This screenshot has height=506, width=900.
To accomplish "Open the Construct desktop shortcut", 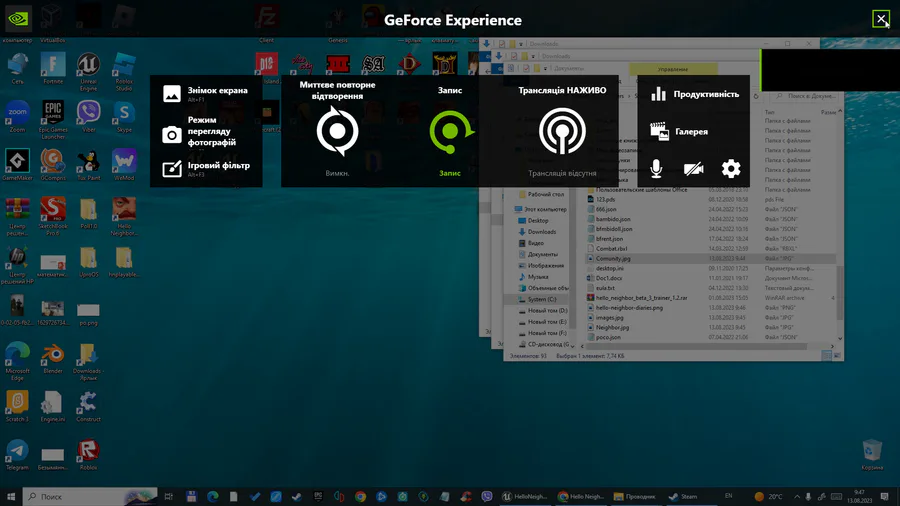I will tap(88, 406).
